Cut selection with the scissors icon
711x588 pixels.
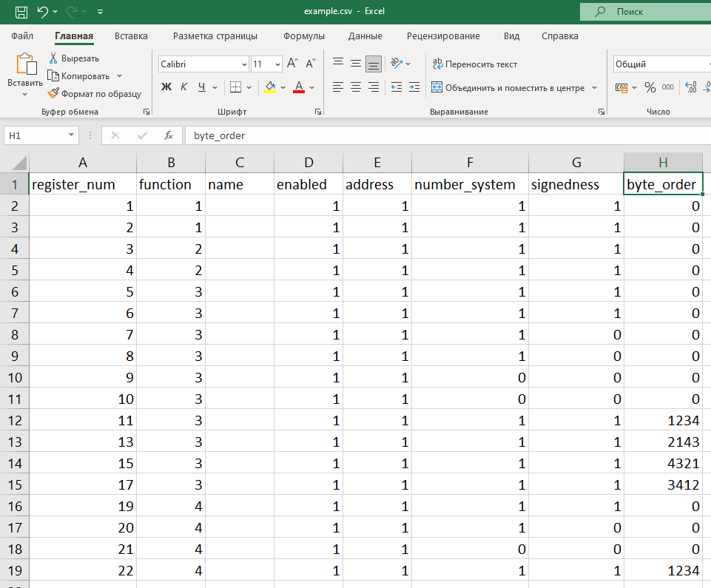point(53,58)
